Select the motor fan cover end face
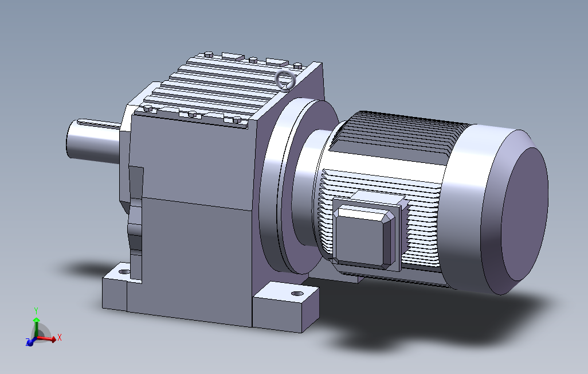 tap(524, 214)
